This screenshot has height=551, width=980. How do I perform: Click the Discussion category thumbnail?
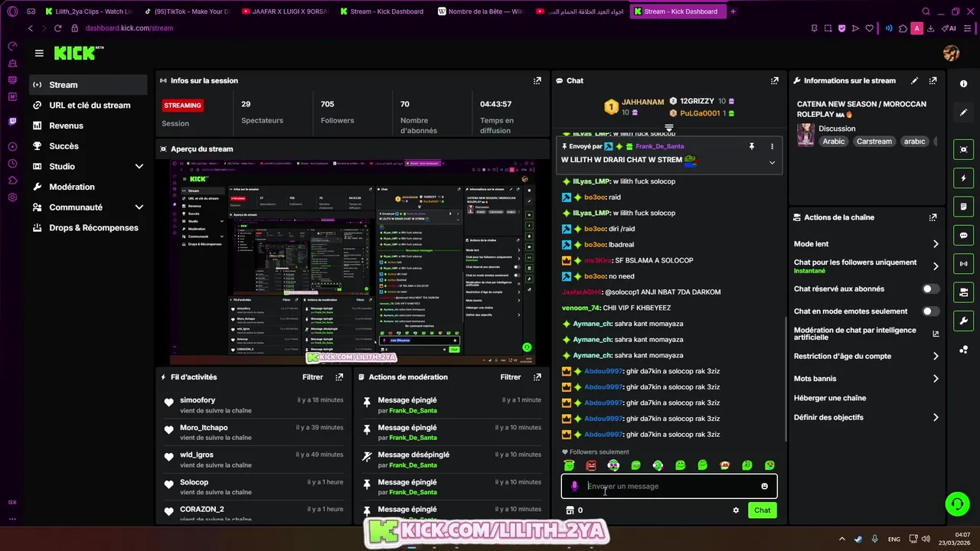pyautogui.click(x=805, y=135)
